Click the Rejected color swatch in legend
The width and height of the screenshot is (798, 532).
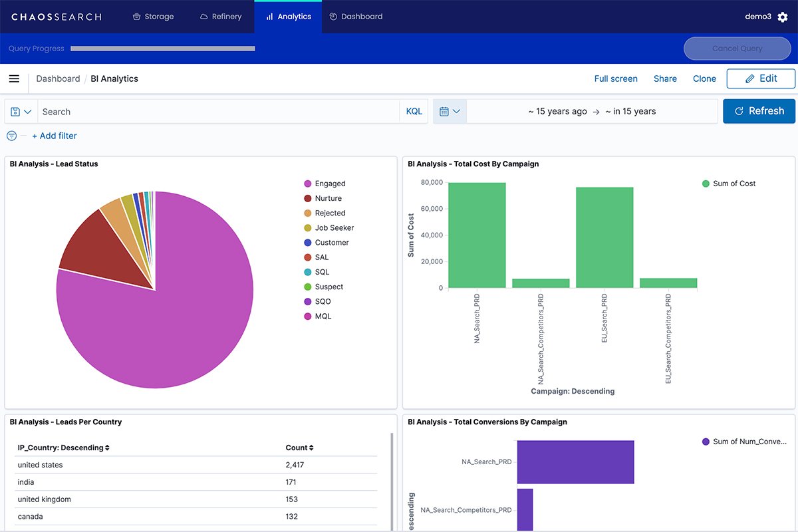point(308,213)
